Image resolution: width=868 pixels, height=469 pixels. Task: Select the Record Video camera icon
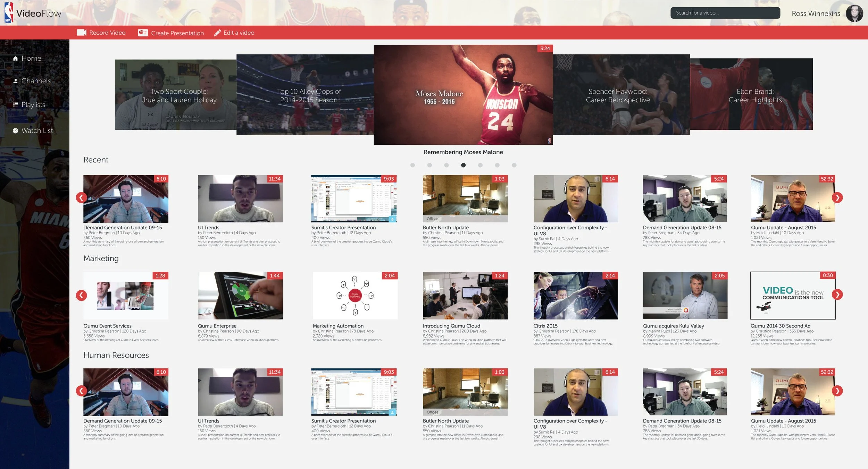[81, 32]
